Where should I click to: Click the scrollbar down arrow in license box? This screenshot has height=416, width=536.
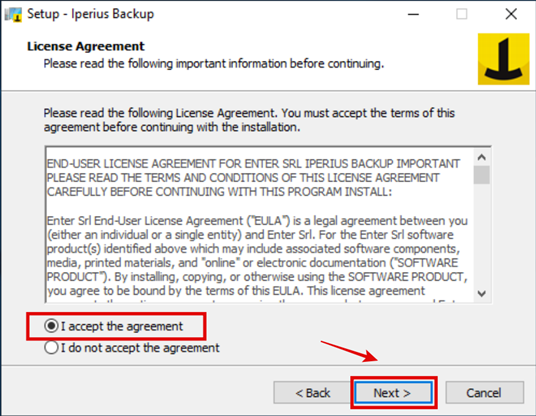482,294
